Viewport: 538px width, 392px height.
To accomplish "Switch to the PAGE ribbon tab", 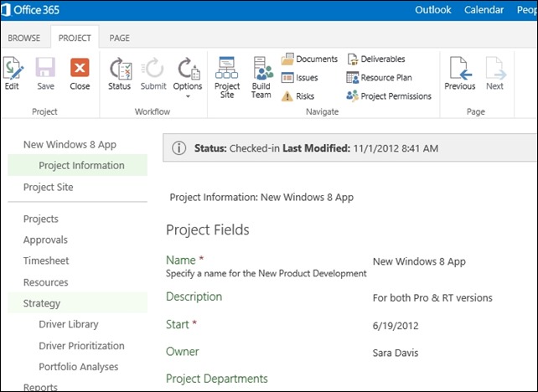I will [x=119, y=38].
